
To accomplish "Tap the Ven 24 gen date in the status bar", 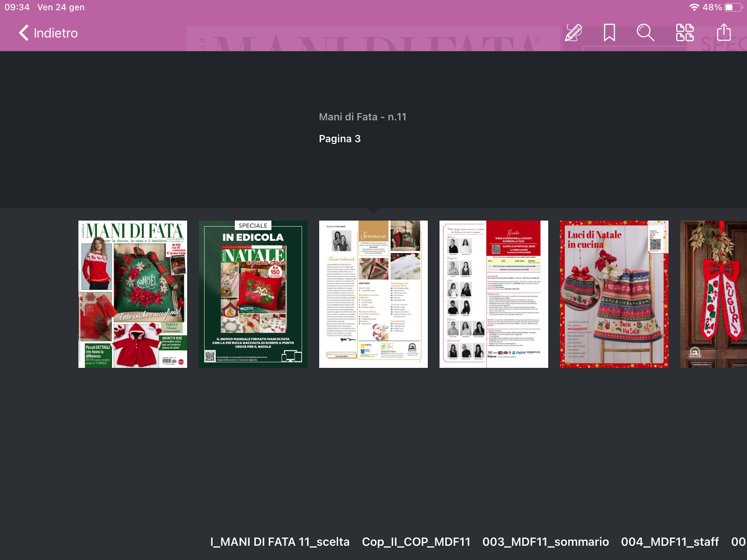I will click(61, 7).
